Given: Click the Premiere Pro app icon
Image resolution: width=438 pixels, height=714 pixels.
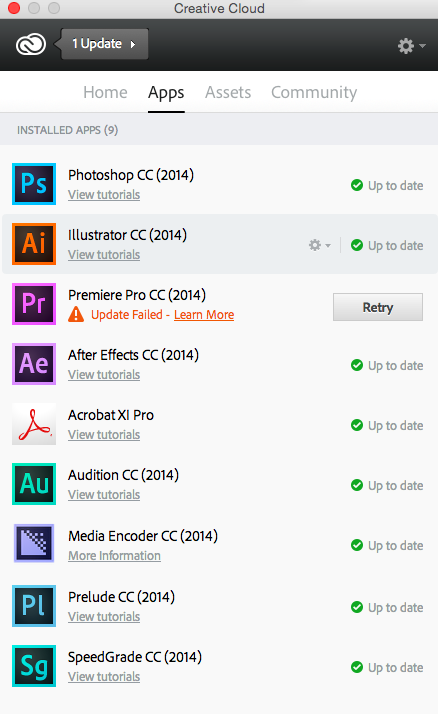Looking at the screenshot, I should point(34,304).
